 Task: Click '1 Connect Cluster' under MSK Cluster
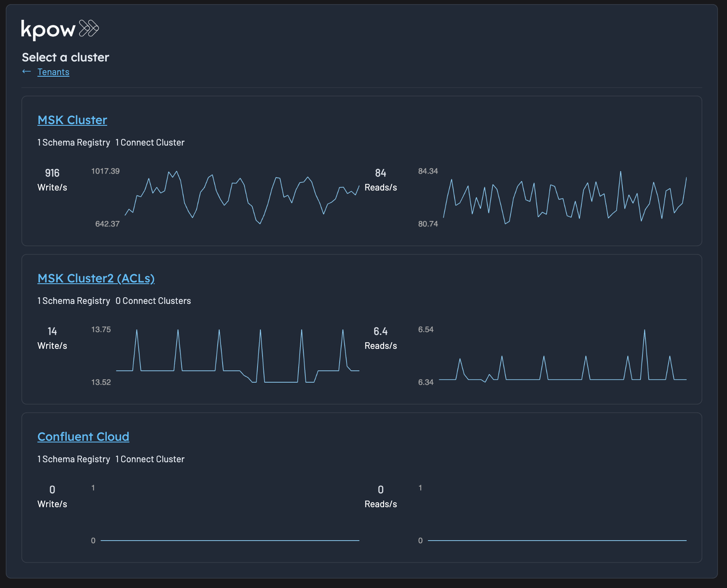[x=150, y=143]
